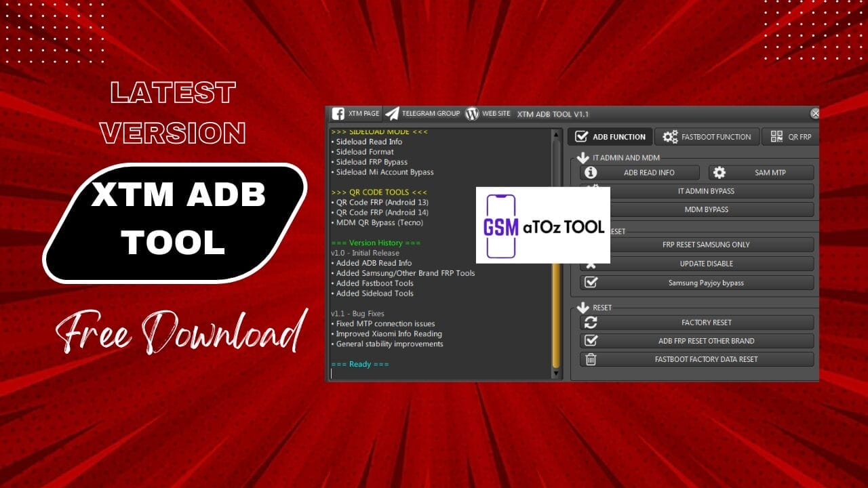The width and height of the screenshot is (868, 488).
Task: Switch to the ADB FUNCTION tab
Action: tap(610, 137)
